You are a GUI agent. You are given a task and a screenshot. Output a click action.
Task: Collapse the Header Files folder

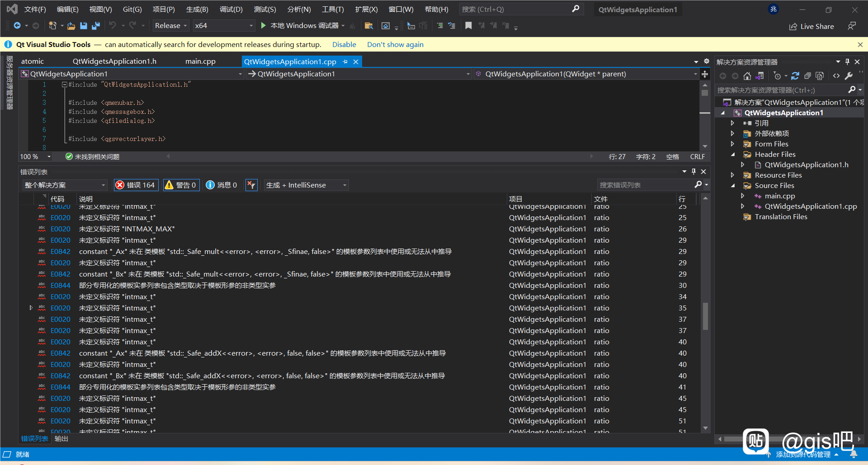click(x=733, y=155)
